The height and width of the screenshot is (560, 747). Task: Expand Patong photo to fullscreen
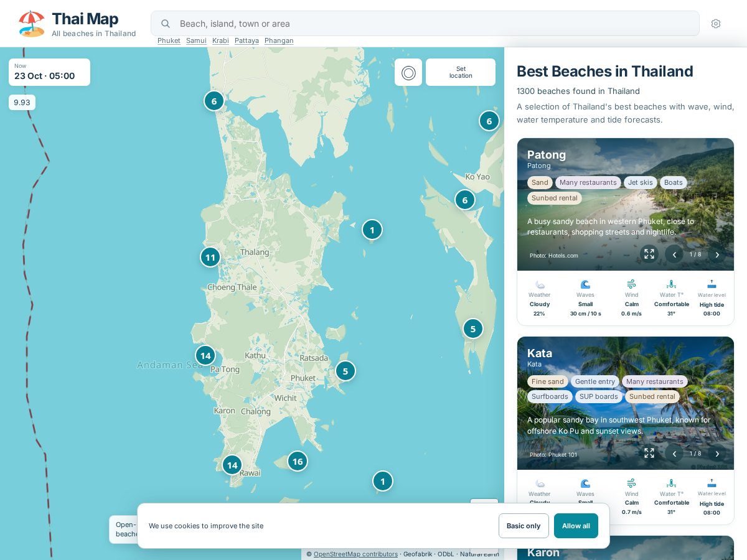pyautogui.click(x=649, y=254)
